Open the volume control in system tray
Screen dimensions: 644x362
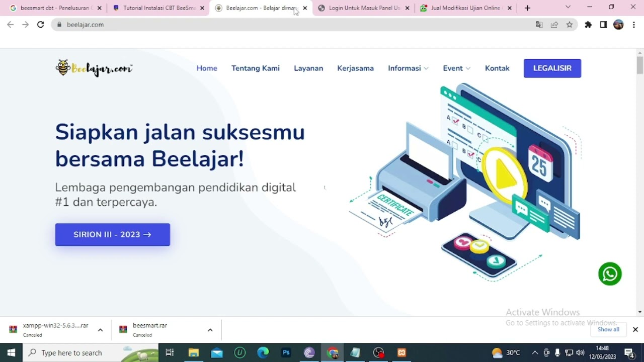(x=580, y=352)
